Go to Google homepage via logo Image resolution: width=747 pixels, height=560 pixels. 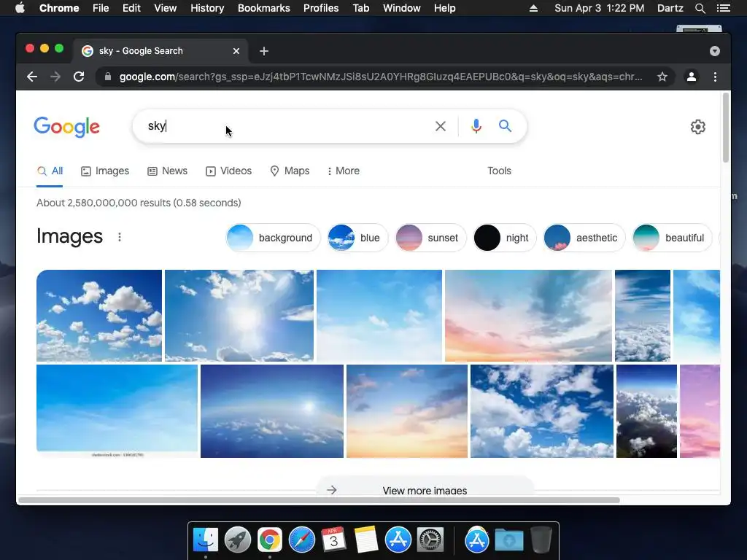point(66,127)
